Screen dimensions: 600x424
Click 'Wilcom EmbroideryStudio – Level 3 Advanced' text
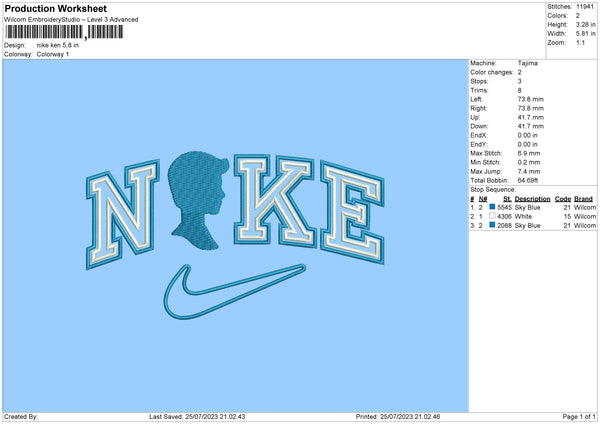tap(71, 20)
